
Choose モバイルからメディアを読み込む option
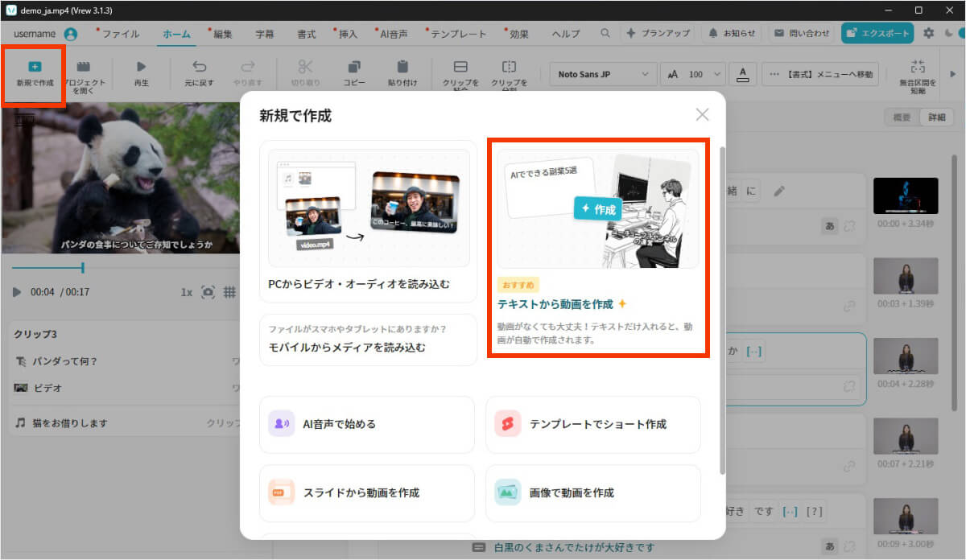point(369,340)
